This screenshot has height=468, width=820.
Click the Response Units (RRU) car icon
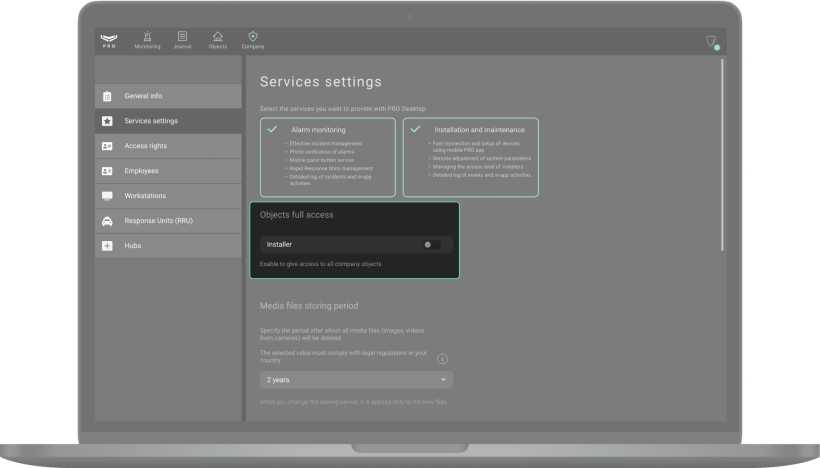107,221
